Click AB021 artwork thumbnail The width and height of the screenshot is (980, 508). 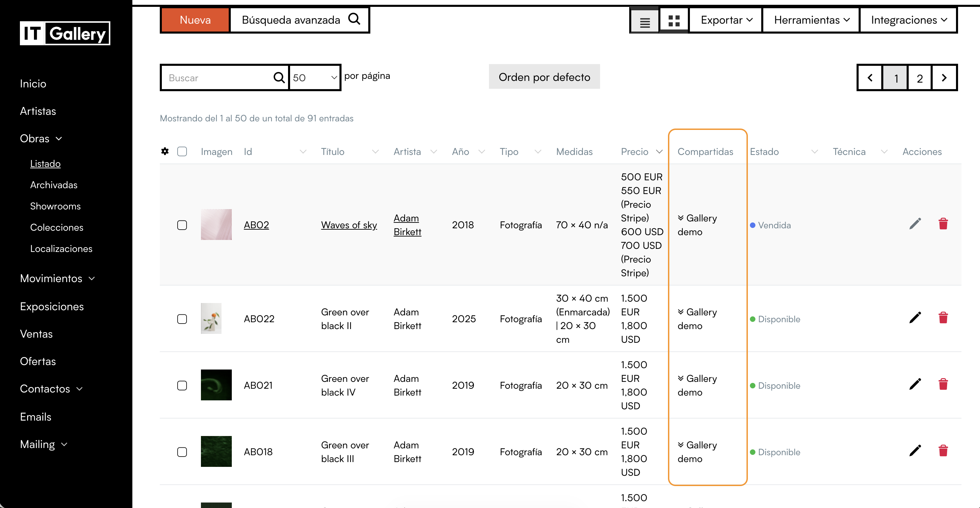[x=216, y=385]
